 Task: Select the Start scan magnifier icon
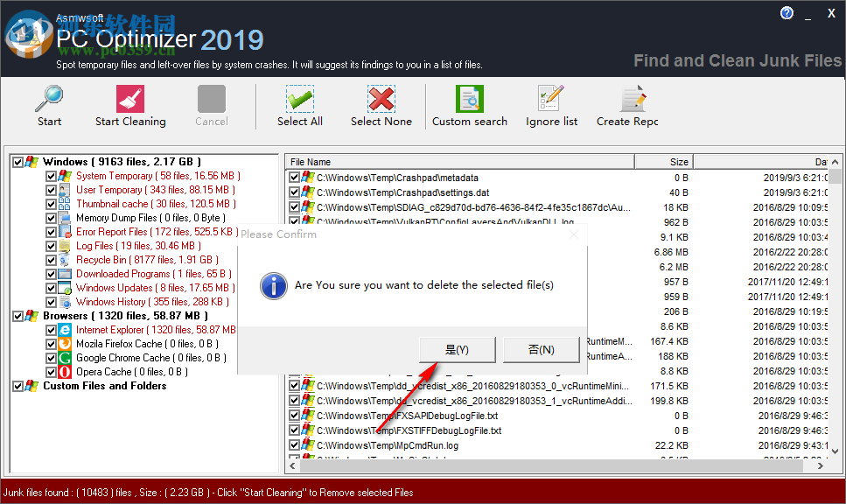49,99
